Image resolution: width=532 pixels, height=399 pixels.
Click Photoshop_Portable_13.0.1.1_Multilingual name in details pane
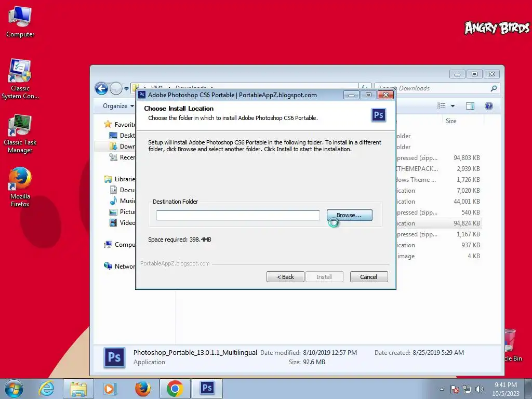(x=195, y=353)
